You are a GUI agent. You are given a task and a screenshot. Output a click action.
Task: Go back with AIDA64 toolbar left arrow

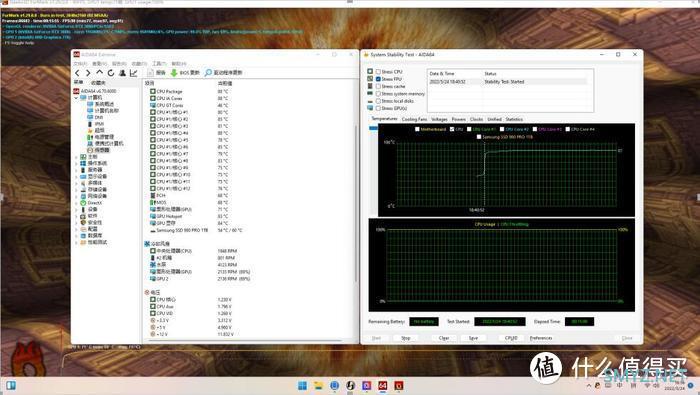(77, 73)
